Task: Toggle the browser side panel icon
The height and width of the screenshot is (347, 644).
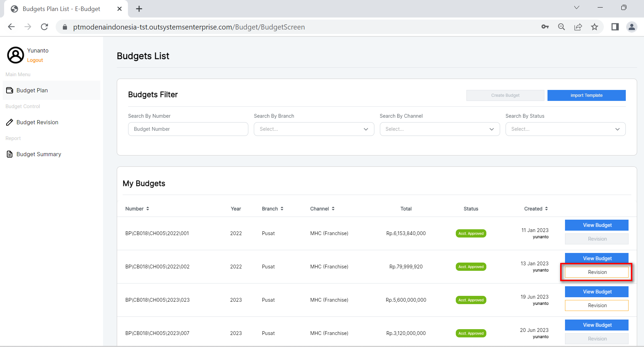Action: pyautogui.click(x=615, y=27)
